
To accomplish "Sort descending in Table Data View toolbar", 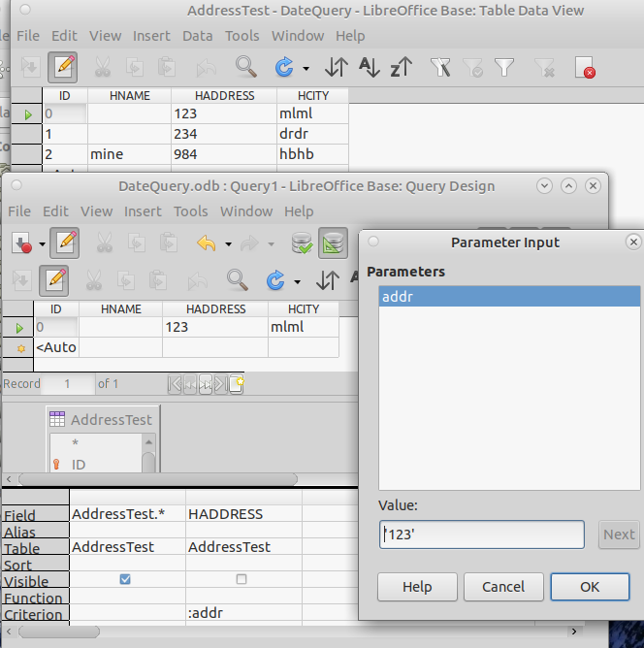I will point(402,67).
